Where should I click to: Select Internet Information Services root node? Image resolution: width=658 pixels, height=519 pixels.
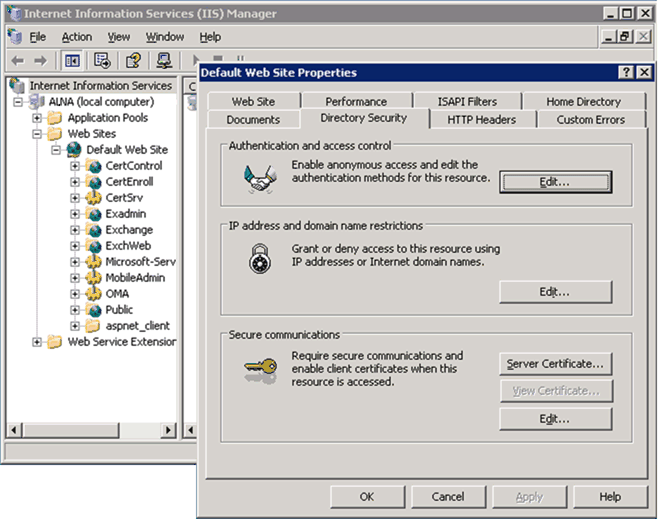pyautogui.click(x=101, y=86)
